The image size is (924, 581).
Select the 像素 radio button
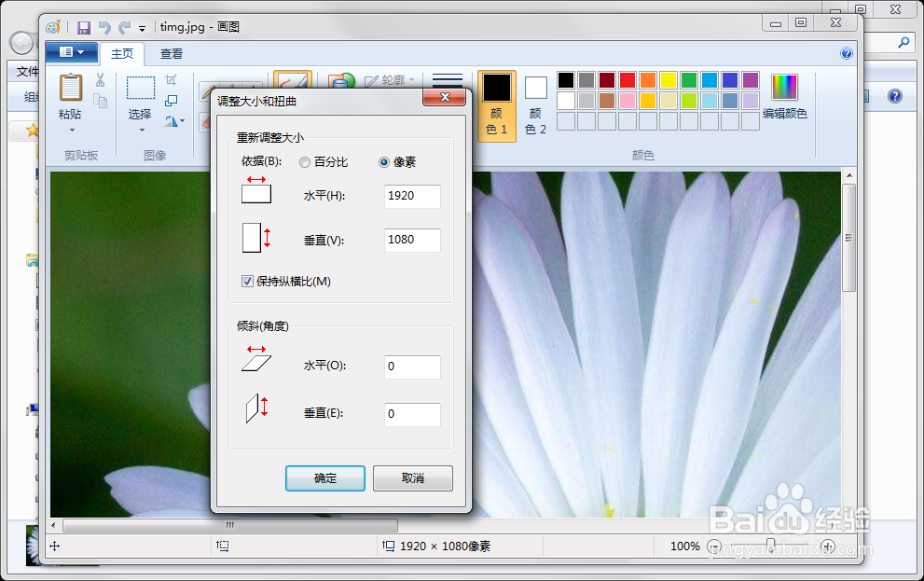click(384, 162)
